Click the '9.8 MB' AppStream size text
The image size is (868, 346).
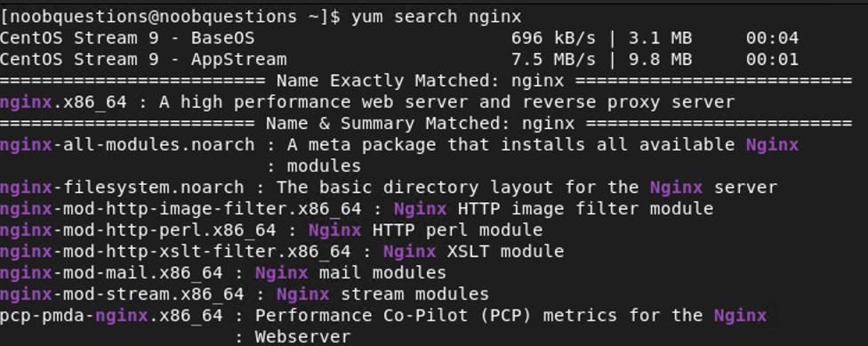coord(660,60)
